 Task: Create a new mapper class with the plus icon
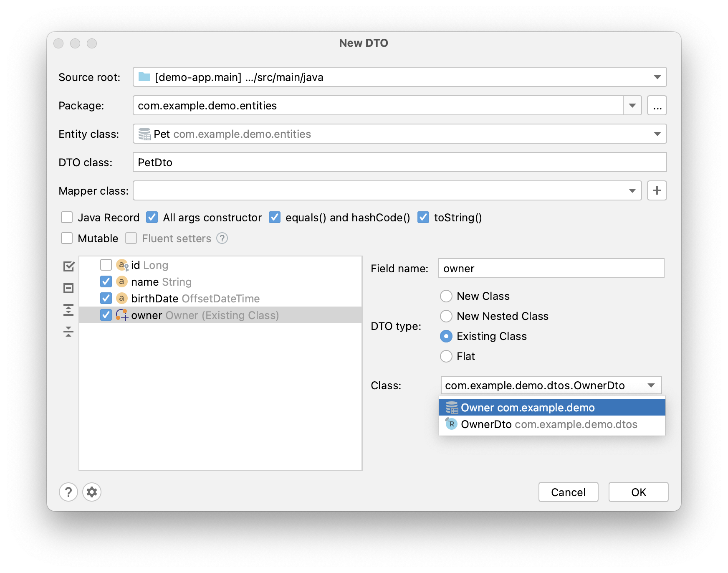657,190
